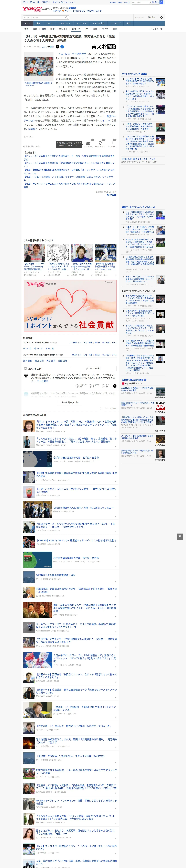Click the Yahoo ネット募金 社会貢献 banner
The width and height of the screenshot is (186, 868).
click(x=70, y=306)
